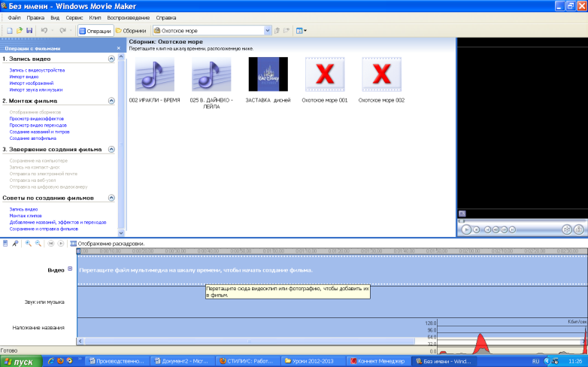Select the missing clip Охотское море 002
The width and height of the screenshot is (588, 367).
(381, 80)
